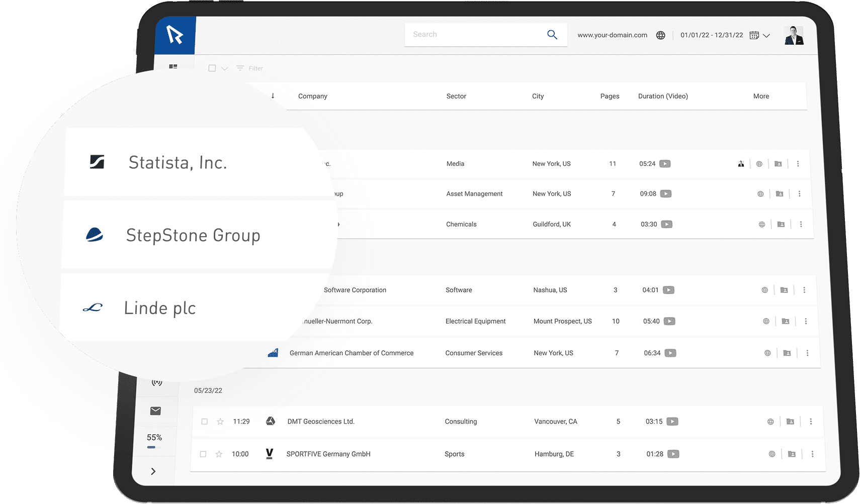This screenshot has width=860, height=504.
Task: Play the DMT Geosciences 03:15 video
Action: [672, 422]
